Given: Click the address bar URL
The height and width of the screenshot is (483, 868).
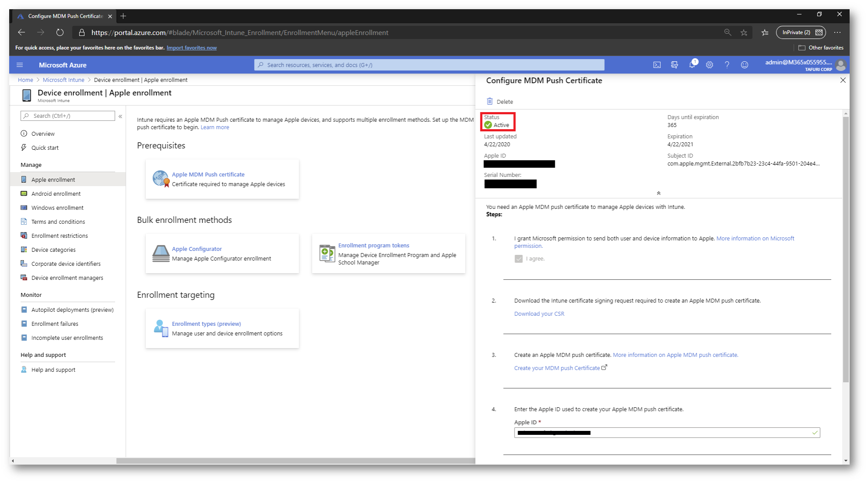Looking at the screenshot, I should click(240, 32).
